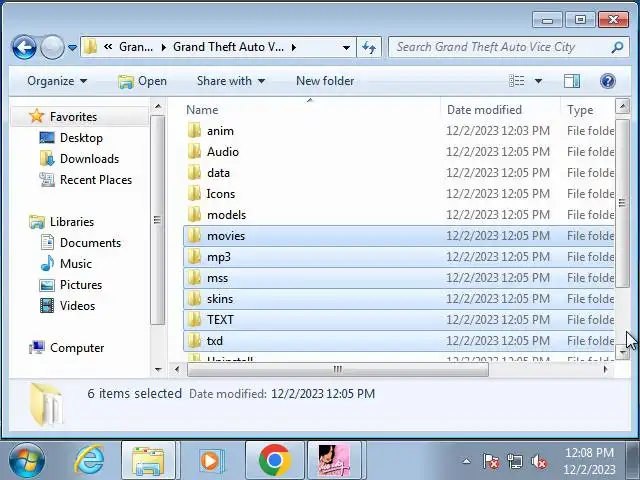
Task: Open the Organize menu
Action: tap(57, 81)
